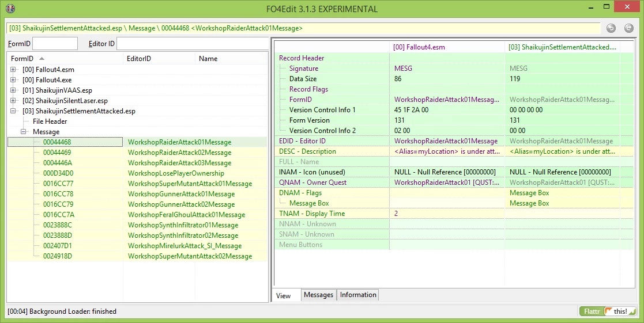Screen dimensions: 644x323
Task: Focus the Editor ID search field
Action: click(193, 43)
